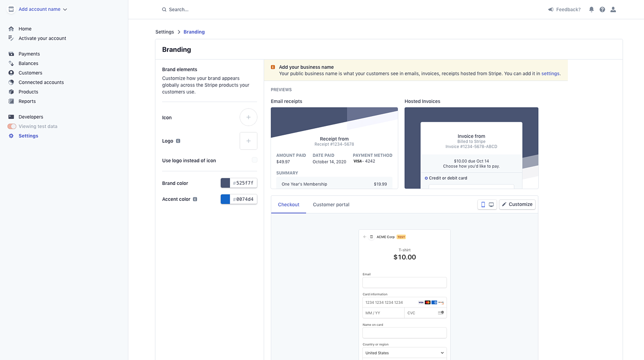Click the Home house icon in sidebar

tap(11, 29)
